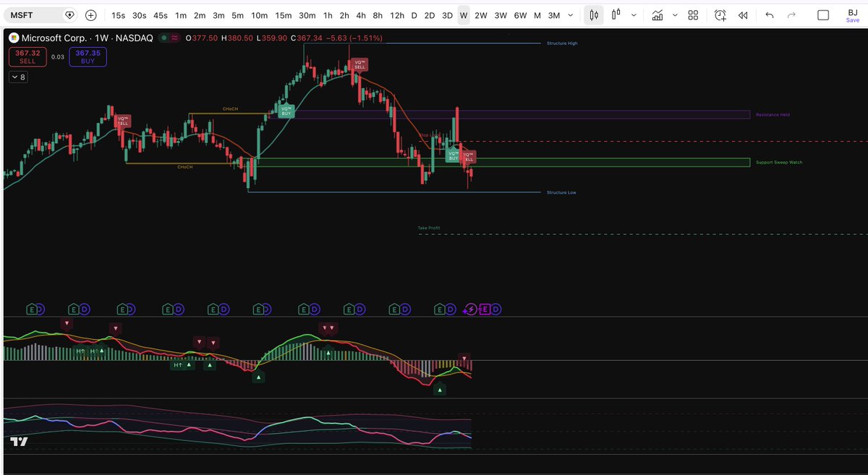The width and height of the screenshot is (868, 475).
Task: Open the compare or add symbol plus icon
Action: pos(90,15)
